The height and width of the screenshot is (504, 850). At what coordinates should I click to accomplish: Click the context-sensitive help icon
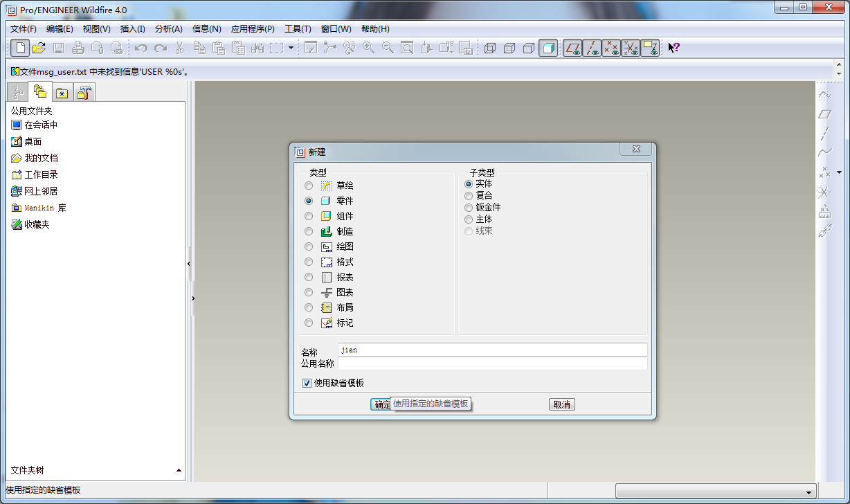point(673,48)
